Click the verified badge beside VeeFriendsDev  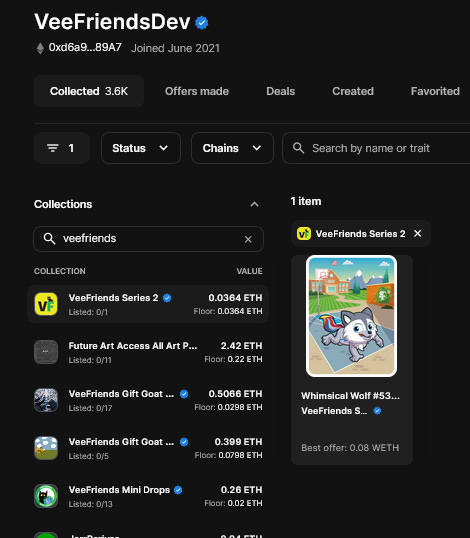click(201, 23)
